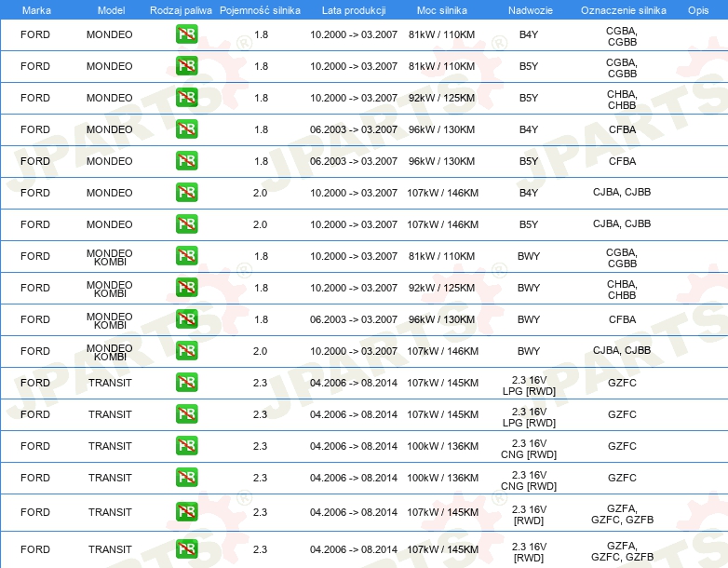Select the Oznaczenie silnika column header
Screen dimensions: 728x568
[x=624, y=10]
